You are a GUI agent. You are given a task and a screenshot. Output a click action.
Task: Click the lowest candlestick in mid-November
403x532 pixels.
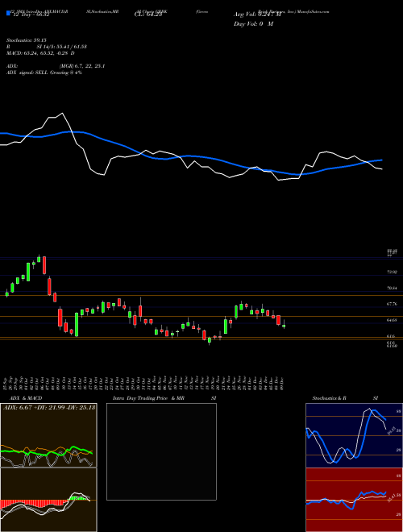(x=210, y=340)
